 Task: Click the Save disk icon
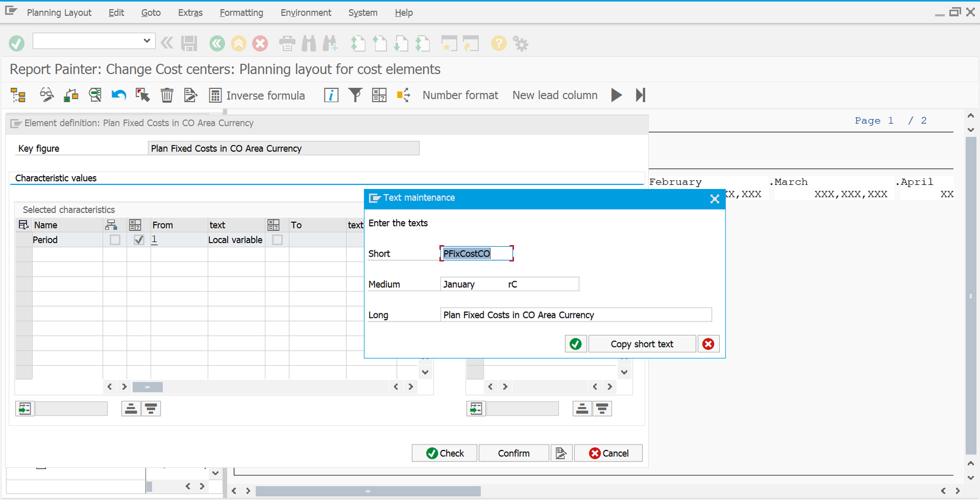click(x=189, y=43)
